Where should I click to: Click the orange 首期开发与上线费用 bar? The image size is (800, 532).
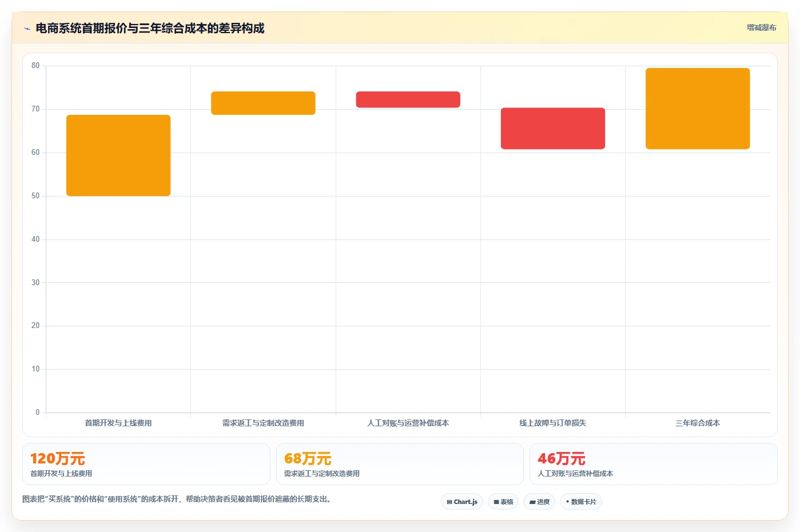(118, 155)
